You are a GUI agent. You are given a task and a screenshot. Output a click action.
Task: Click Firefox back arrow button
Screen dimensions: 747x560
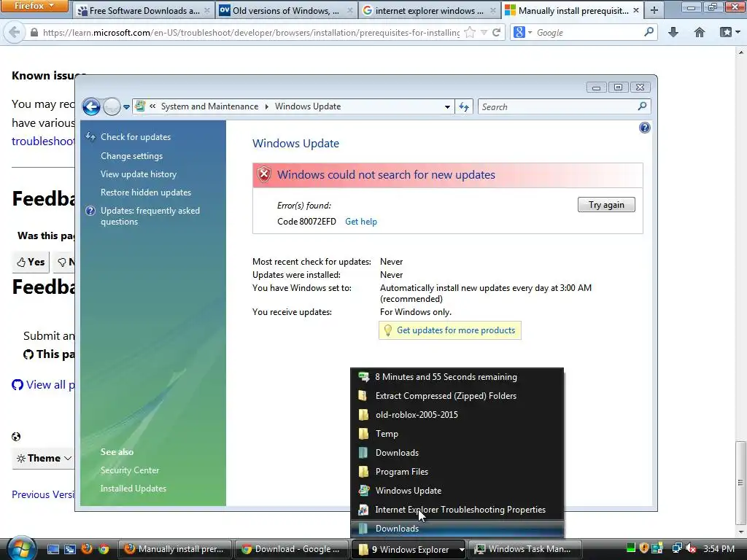(15, 32)
